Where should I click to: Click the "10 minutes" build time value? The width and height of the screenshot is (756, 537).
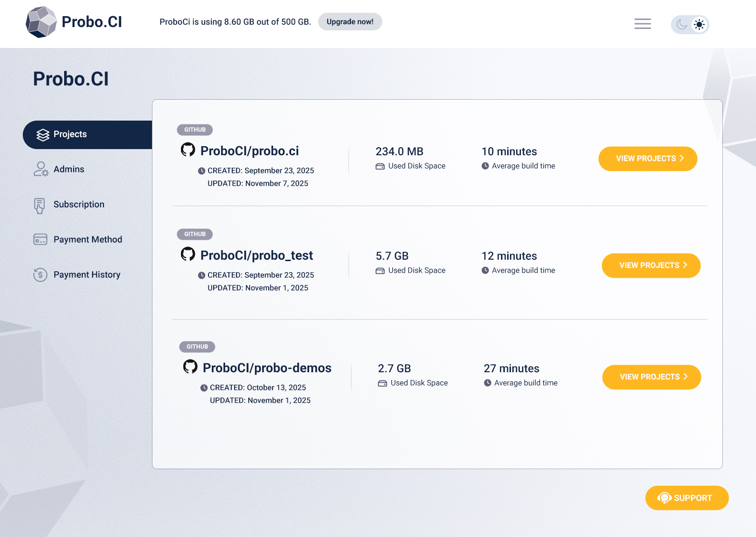(509, 151)
